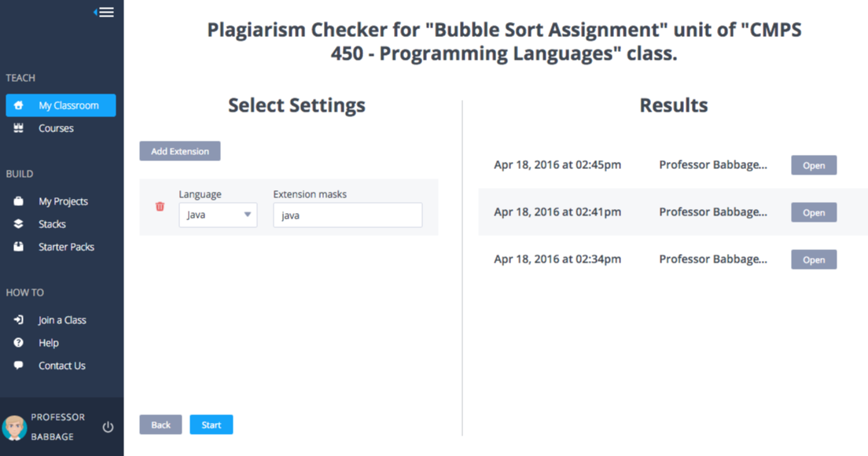Click the Courses icon in the sidebar
Image resolution: width=868 pixels, height=456 pixels.
pos(18,127)
